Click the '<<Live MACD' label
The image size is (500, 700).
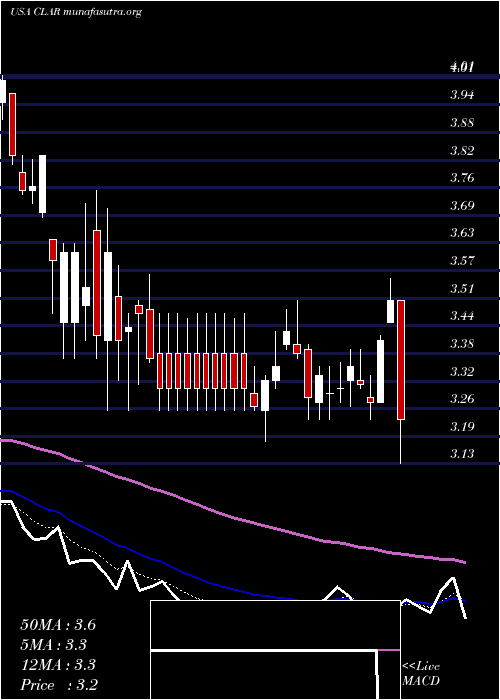coord(421,674)
